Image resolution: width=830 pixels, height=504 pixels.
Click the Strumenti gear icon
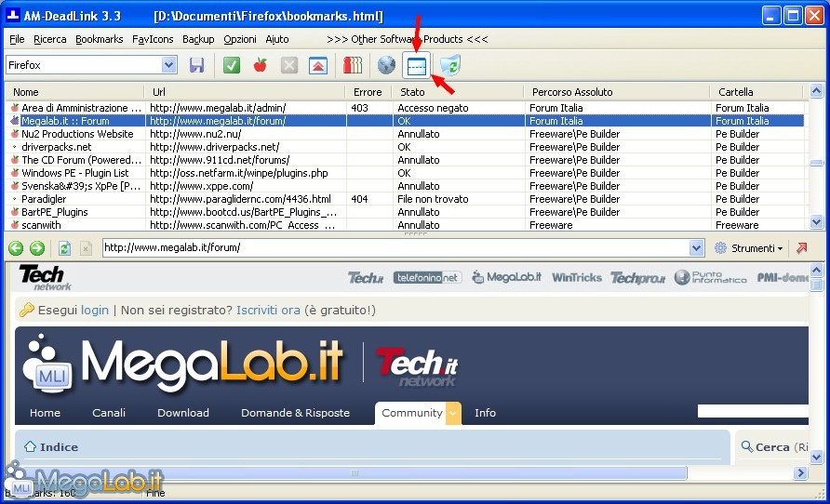tap(720, 247)
